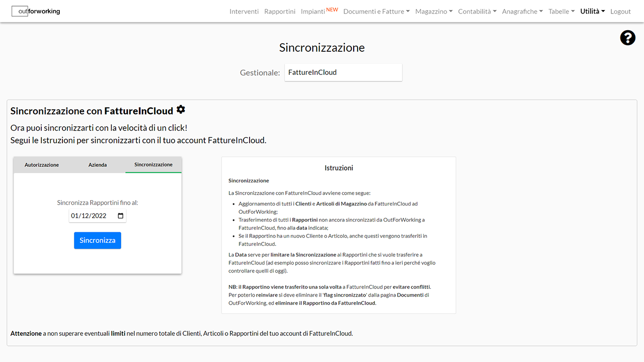
Task: Click the Sincronizza Rapportini date field
Action: tap(98, 216)
